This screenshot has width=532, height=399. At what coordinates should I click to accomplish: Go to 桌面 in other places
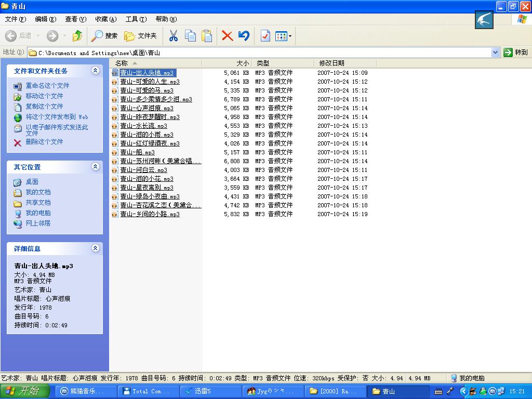click(32, 182)
